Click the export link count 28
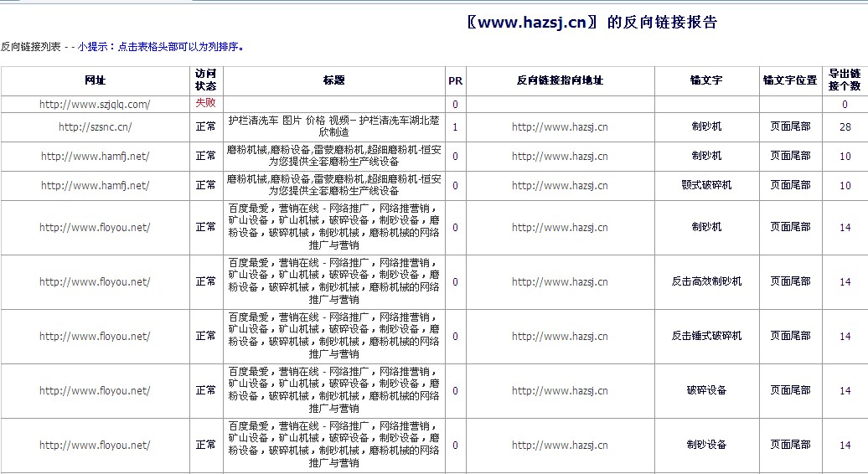 [845, 127]
